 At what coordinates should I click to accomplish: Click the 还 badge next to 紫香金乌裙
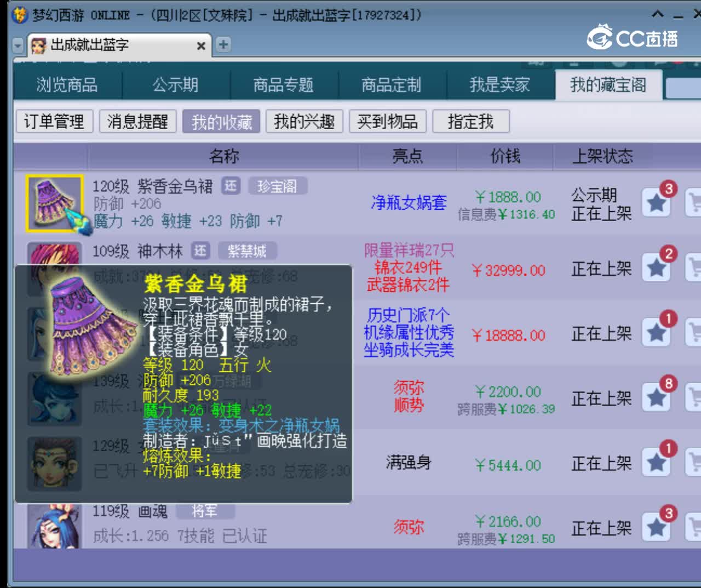click(231, 186)
